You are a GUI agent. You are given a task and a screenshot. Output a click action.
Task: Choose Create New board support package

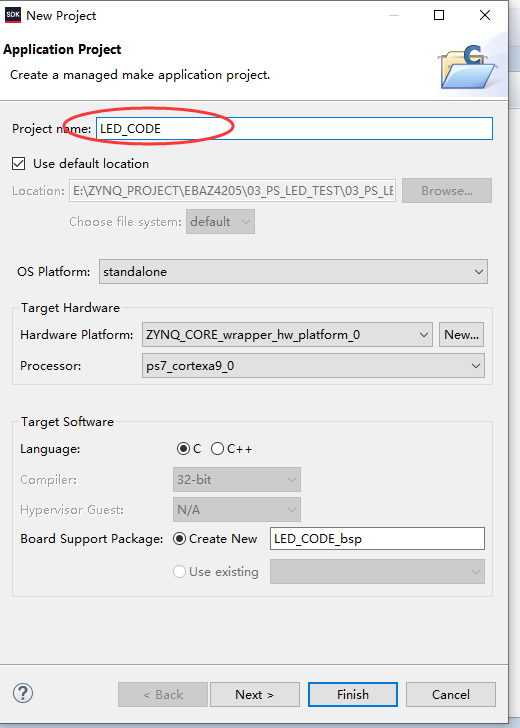coord(180,539)
